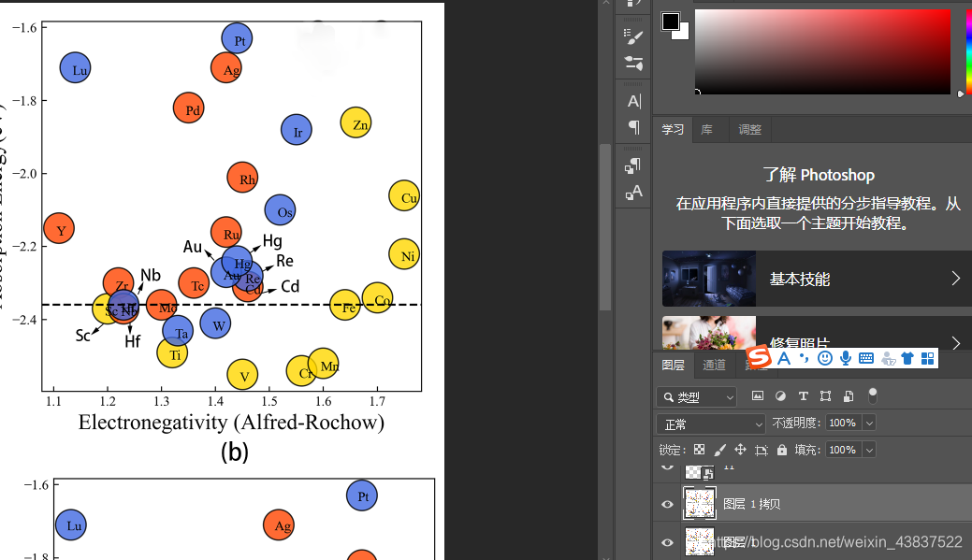The width and height of the screenshot is (972, 560).
Task: Click the Pt circle in top chart
Action: (x=237, y=38)
